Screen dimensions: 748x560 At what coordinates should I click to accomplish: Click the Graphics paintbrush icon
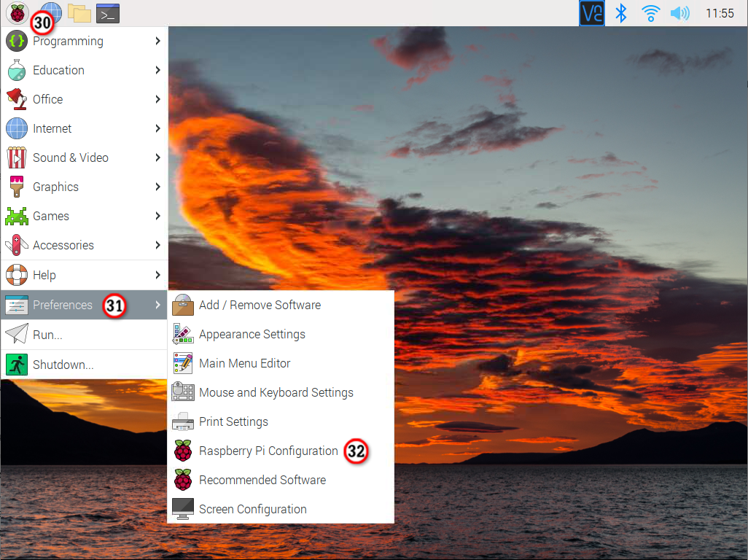tap(17, 187)
